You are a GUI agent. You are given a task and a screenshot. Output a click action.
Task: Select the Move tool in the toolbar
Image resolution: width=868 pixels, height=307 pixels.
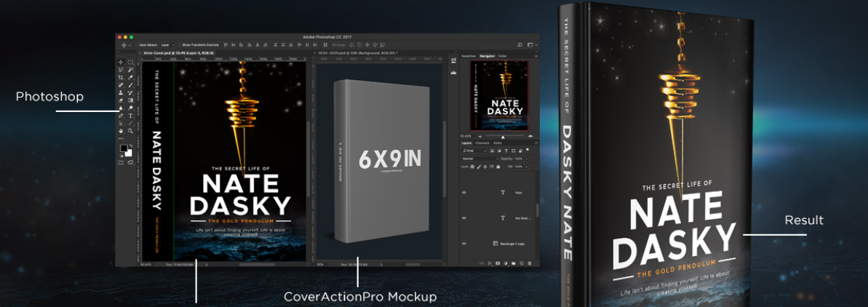pos(121,62)
